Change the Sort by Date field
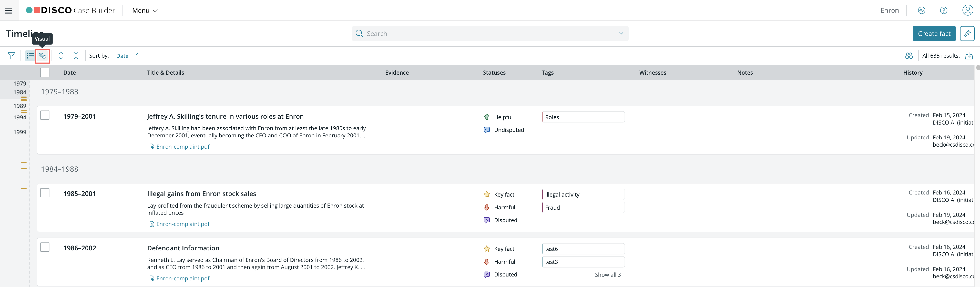Screen dimensions: 980x287 (x=122, y=56)
